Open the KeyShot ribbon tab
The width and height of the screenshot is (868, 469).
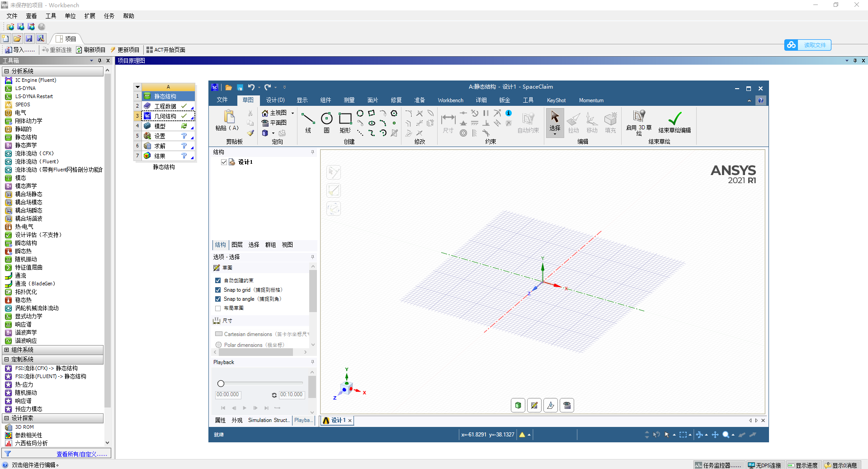click(x=556, y=100)
